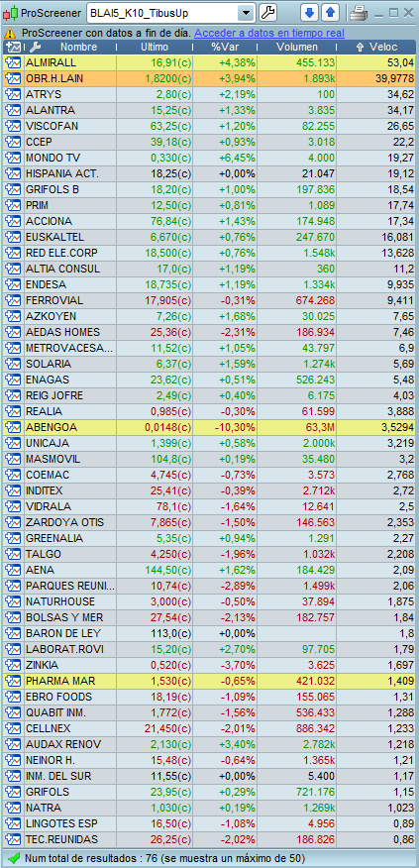Open chart icon for INDITEX row

tap(13, 491)
